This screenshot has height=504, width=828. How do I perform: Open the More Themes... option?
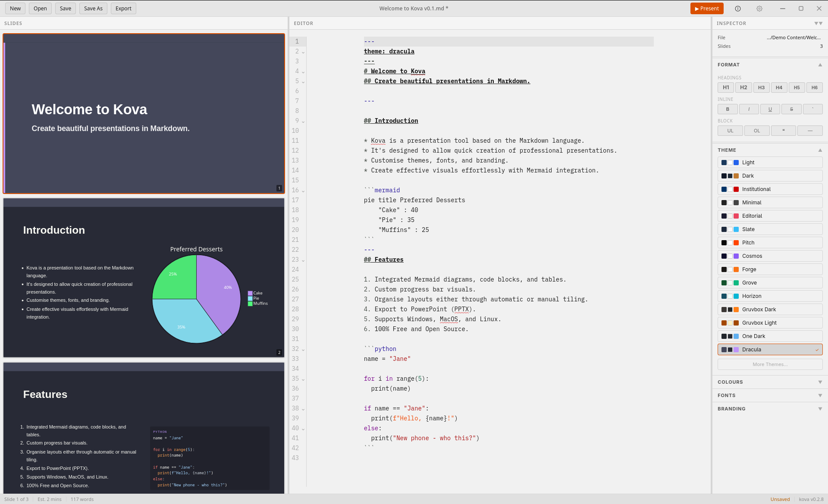(770, 364)
